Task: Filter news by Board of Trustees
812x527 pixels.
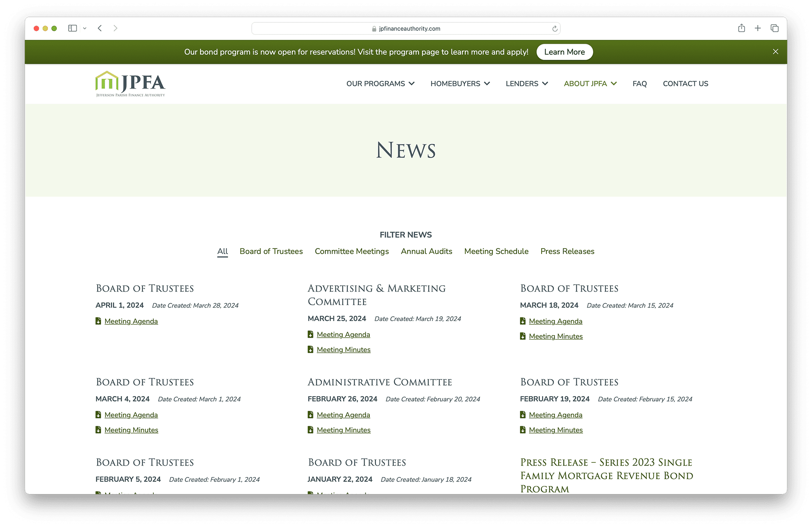Action: coord(271,252)
